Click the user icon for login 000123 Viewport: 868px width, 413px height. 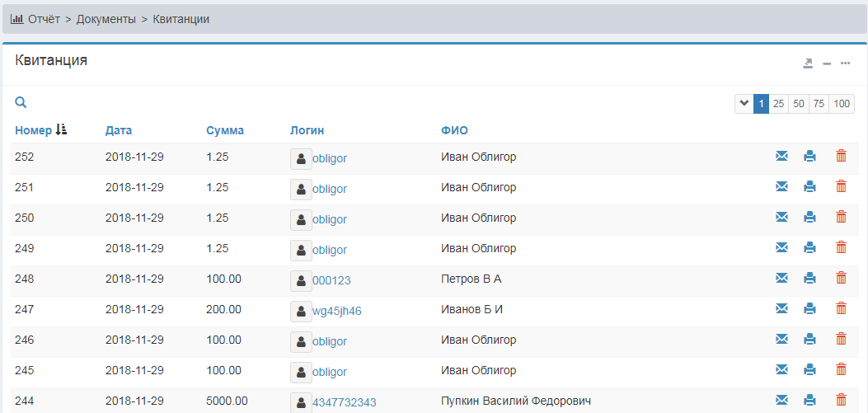301,280
